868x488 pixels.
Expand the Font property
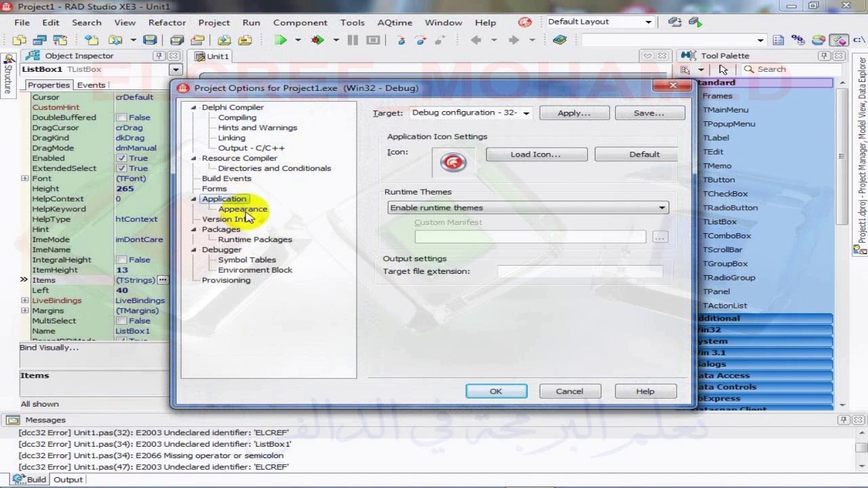25,178
